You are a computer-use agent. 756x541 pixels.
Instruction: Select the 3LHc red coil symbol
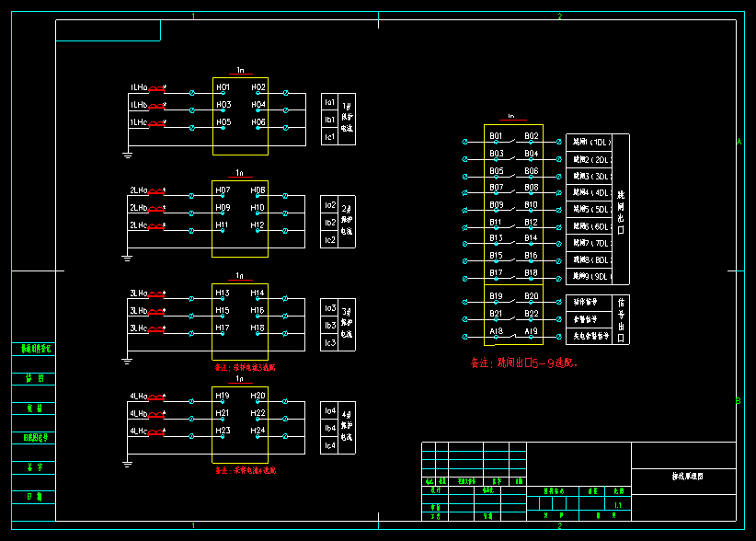(157, 328)
